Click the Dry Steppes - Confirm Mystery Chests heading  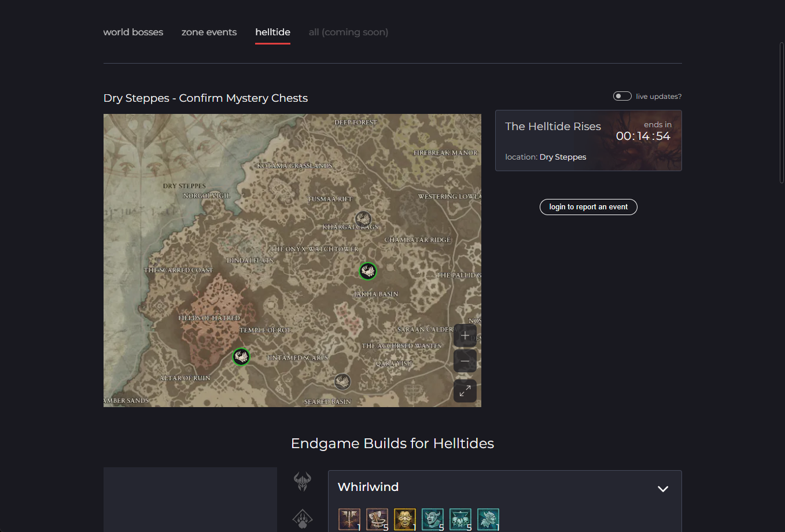pos(205,98)
